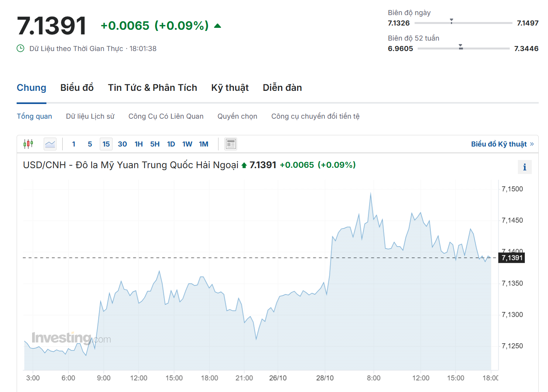548x392 pixels.
Task: Click the info icon on chart
Action: [x=524, y=167]
